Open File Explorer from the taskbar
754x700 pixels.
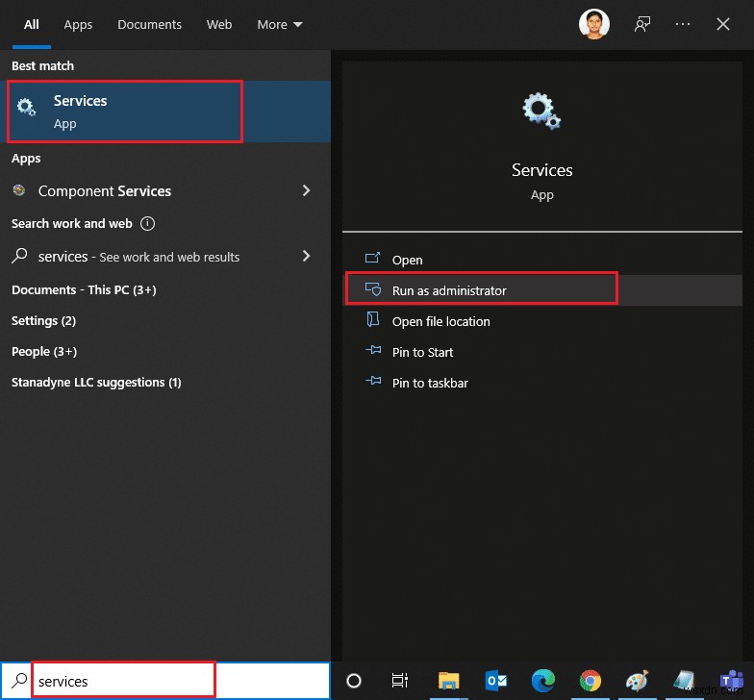coord(449,681)
